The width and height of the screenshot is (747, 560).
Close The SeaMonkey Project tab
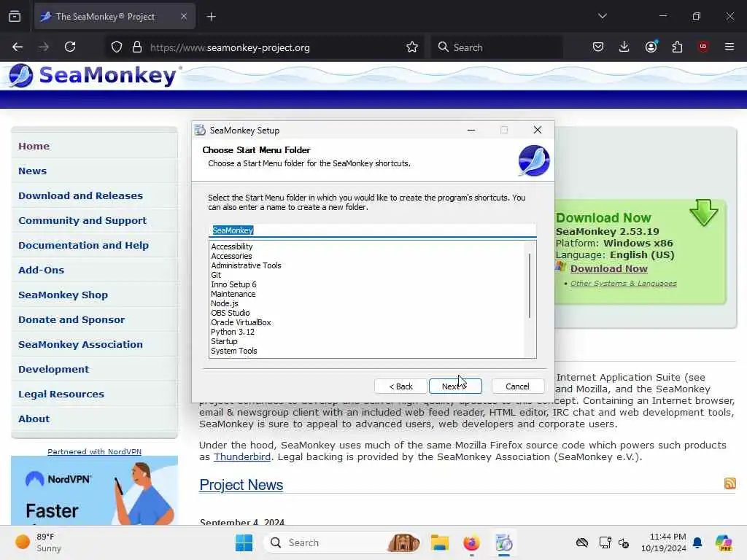[x=183, y=16]
